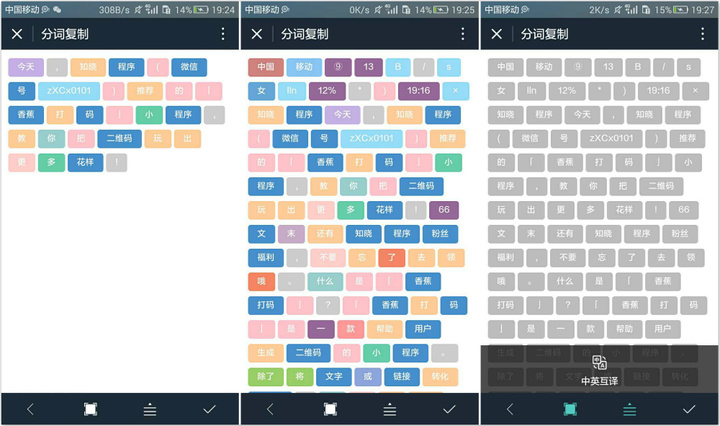
Task: Tap the 中英互译 translate icon in the popup
Action: pyautogui.click(x=599, y=363)
